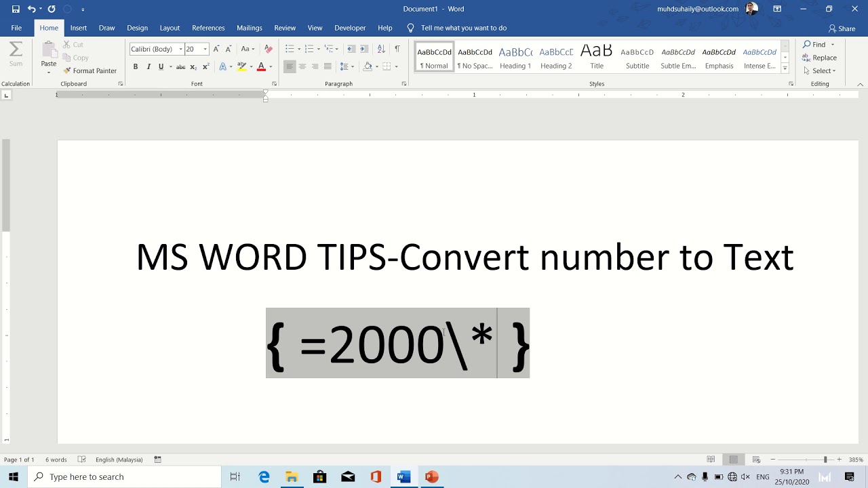This screenshot has height=488, width=868.
Task: Open the File menu
Action: tap(16, 28)
